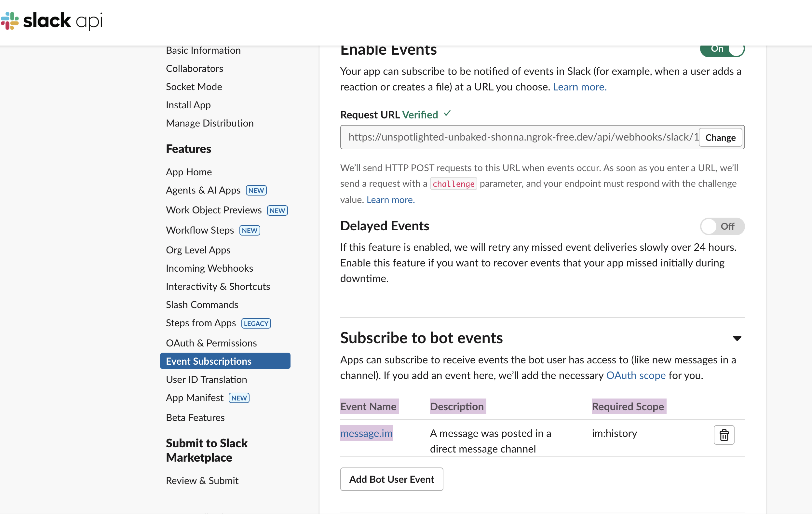This screenshot has height=514, width=812.
Task: Click the Add Bot User Event button
Action: 391,479
